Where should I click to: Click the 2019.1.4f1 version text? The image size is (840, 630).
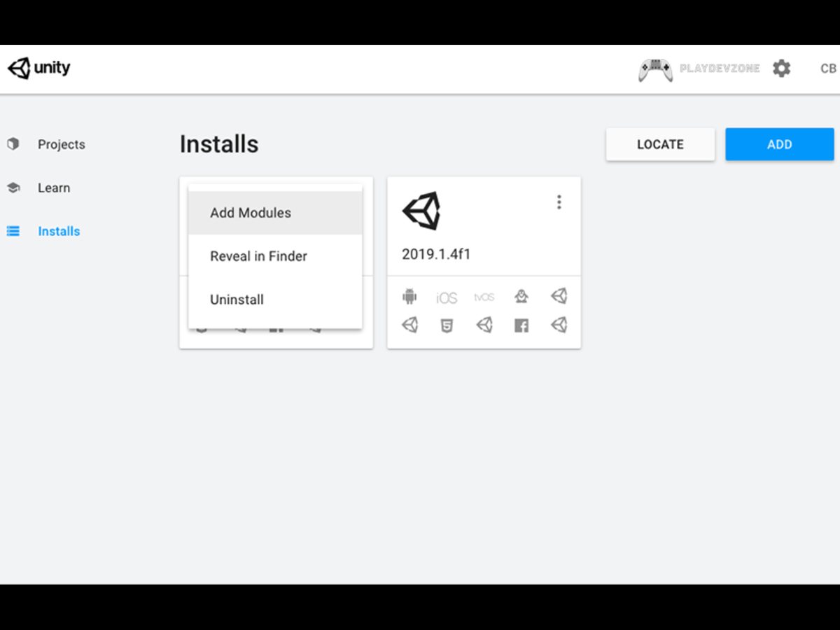[x=436, y=254]
